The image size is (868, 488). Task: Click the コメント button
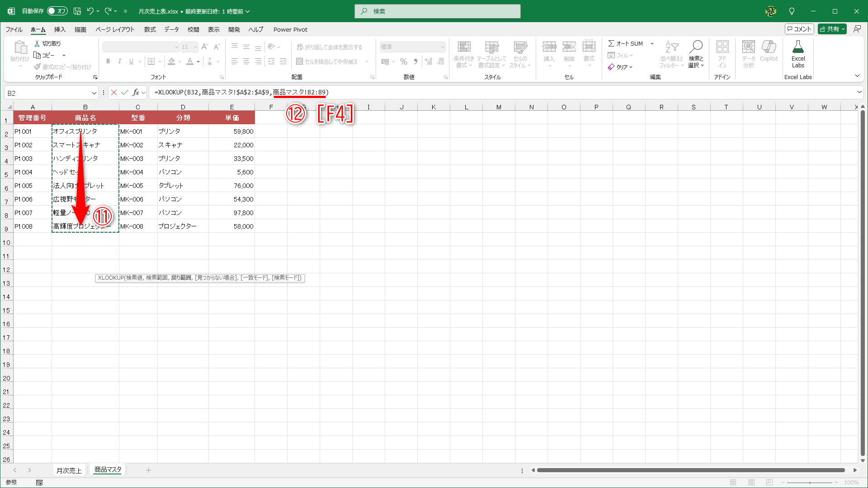click(799, 29)
